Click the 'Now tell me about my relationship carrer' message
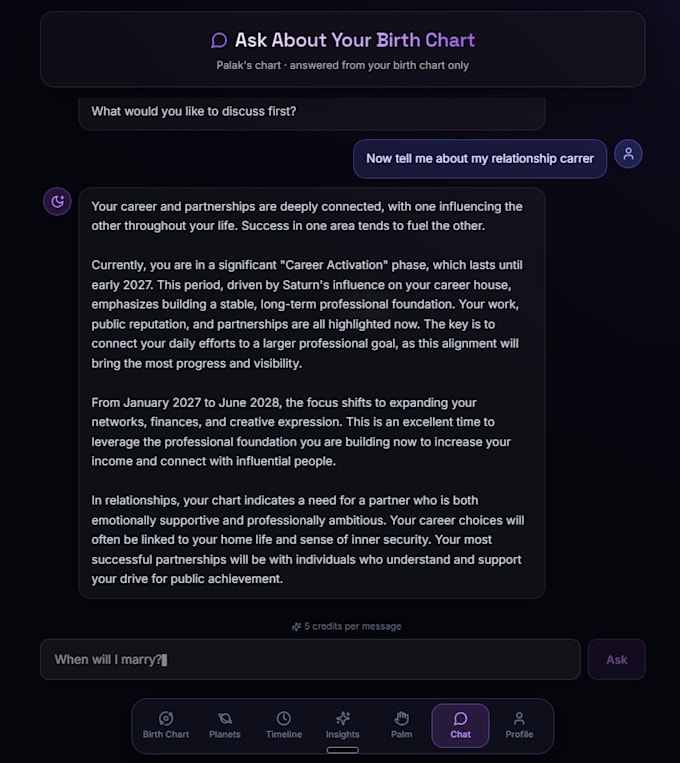Image resolution: width=680 pixels, height=763 pixels. (x=480, y=159)
